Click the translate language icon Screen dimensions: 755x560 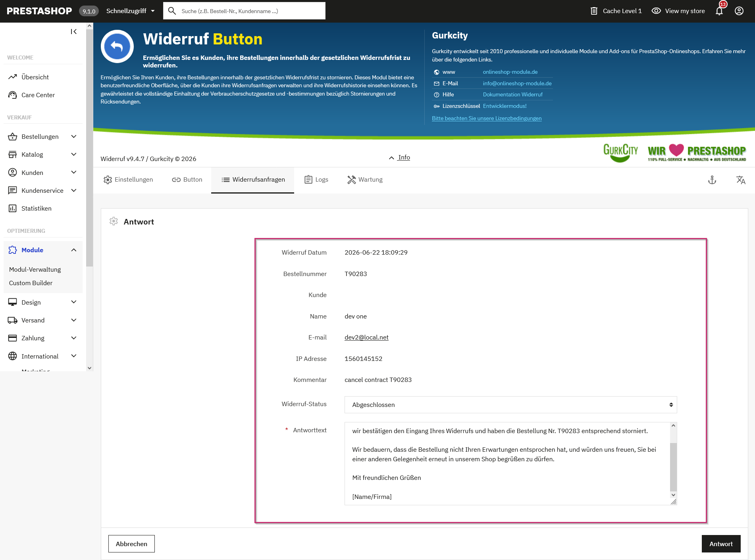[x=741, y=180]
